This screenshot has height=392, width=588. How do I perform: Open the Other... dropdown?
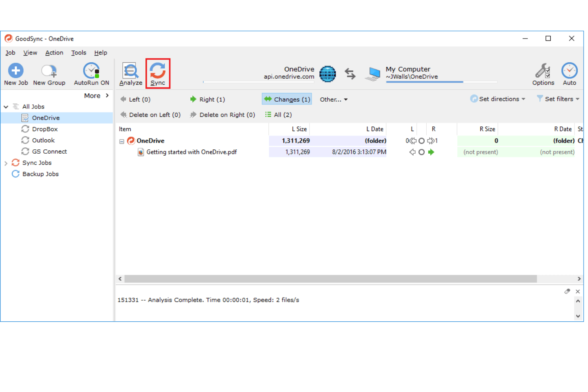[x=334, y=99]
